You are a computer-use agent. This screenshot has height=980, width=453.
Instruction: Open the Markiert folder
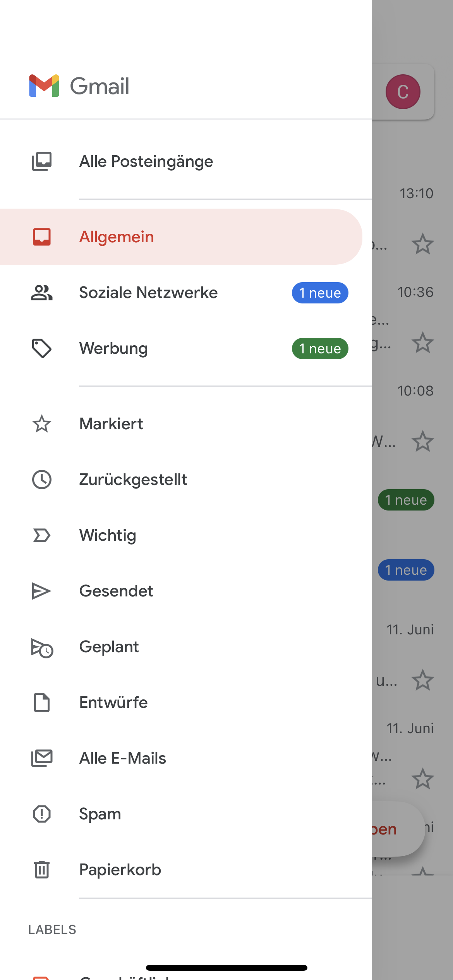(x=111, y=424)
